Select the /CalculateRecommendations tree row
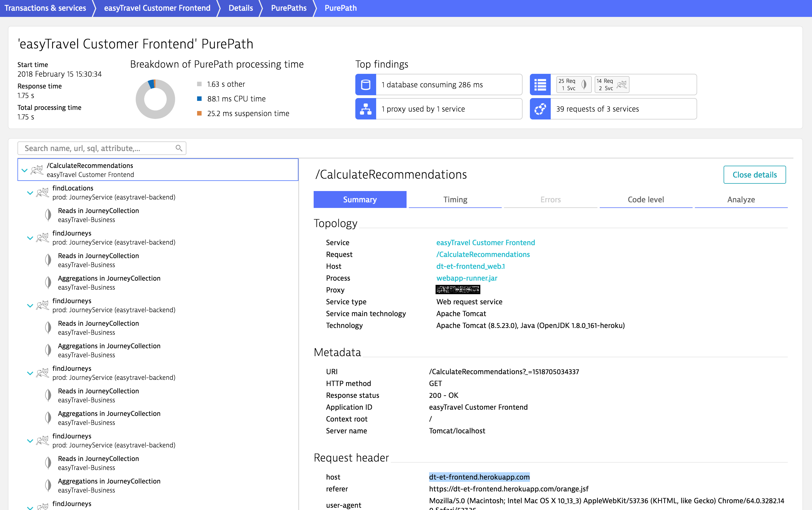The height and width of the screenshot is (510, 812). pyautogui.click(x=158, y=170)
